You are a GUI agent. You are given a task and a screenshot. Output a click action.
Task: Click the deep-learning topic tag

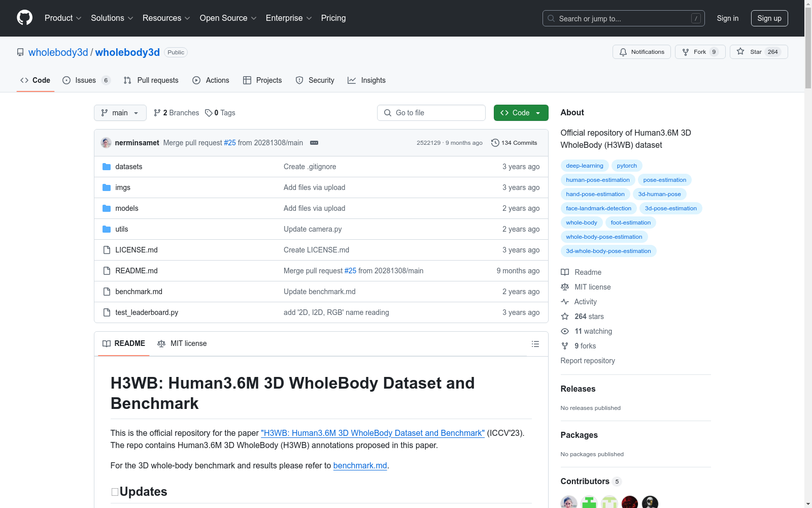tap(585, 166)
